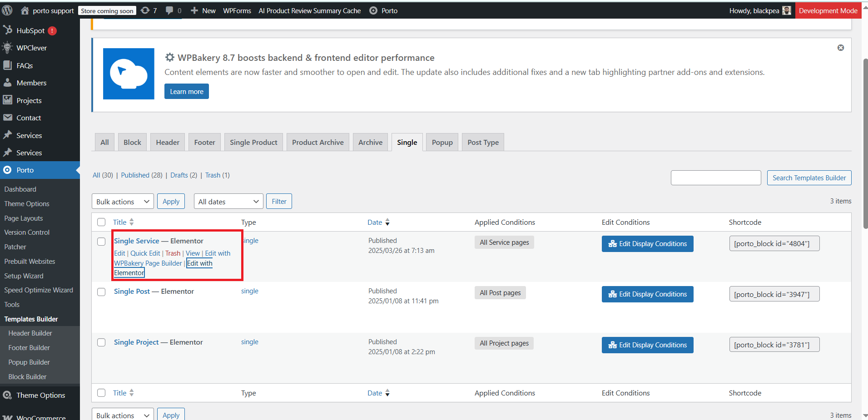This screenshot has width=868, height=420.
Task: Open the comments bubble icon
Action: [x=169, y=10]
